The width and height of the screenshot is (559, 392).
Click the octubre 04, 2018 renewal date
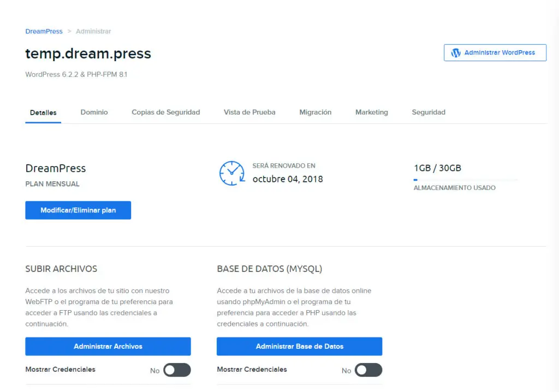coord(288,179)
